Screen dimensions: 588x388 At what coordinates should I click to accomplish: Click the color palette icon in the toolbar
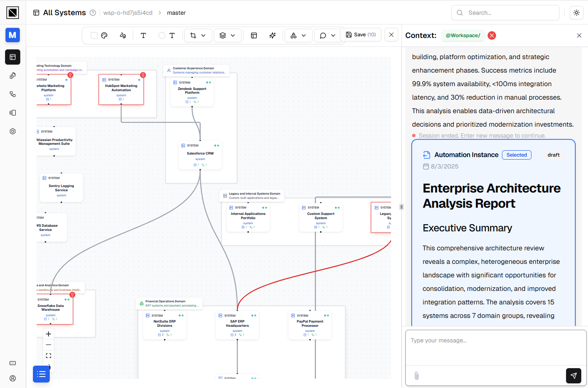point(105,35)
